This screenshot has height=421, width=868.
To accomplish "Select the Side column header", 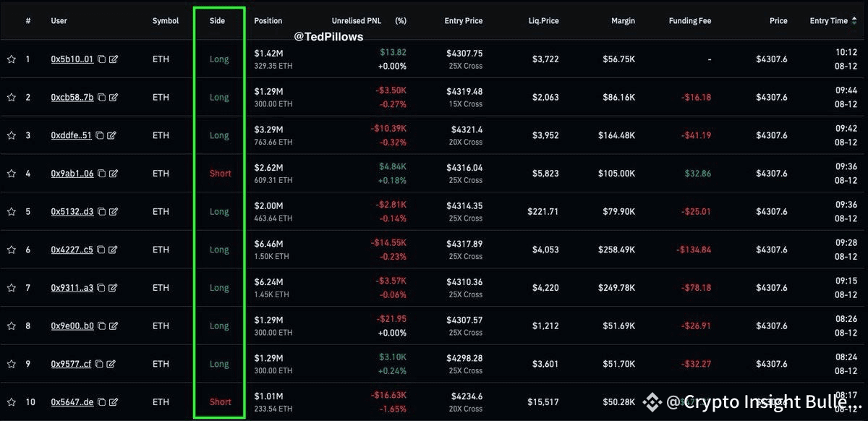I will pos(217,21).
